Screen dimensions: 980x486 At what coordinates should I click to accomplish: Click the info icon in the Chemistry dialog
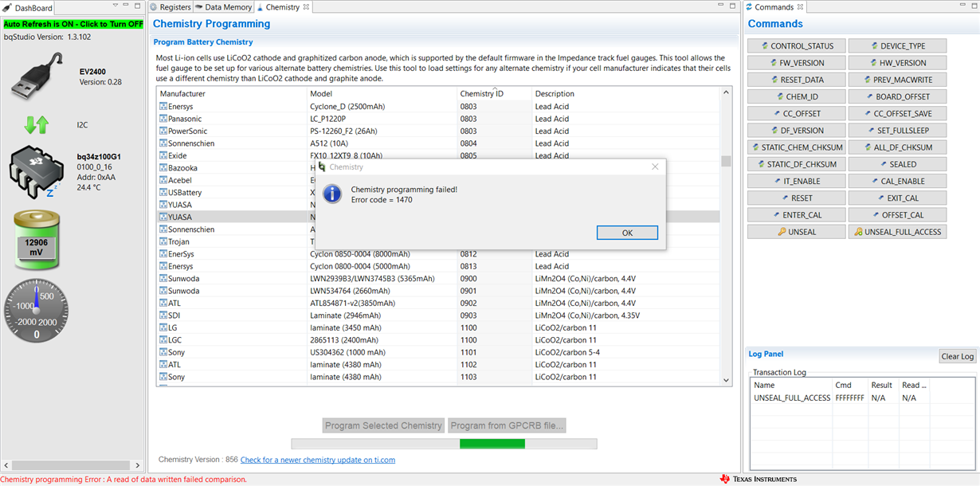(x=332, y=194)
